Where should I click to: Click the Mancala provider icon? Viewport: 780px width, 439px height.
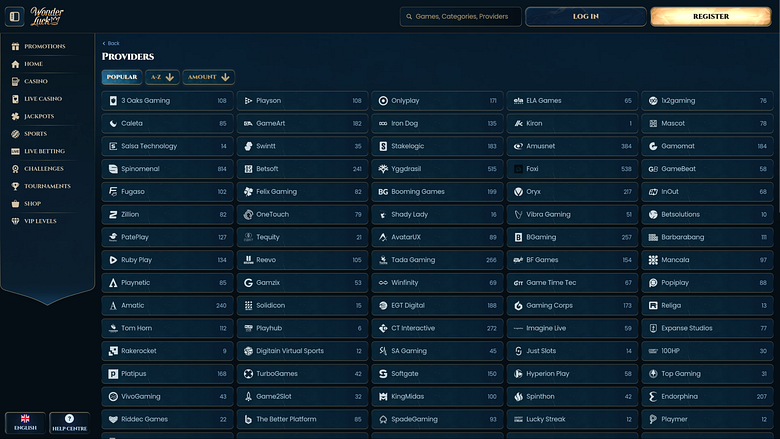click(x=653, y=260)
